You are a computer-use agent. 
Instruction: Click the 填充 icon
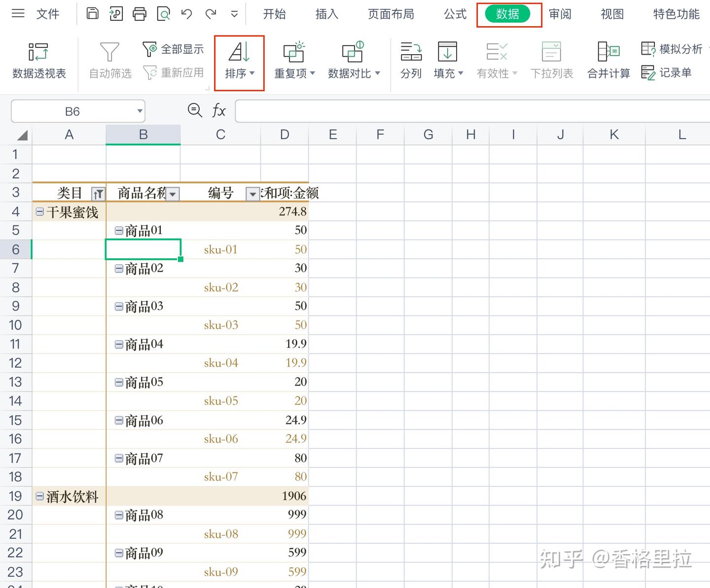click(x=447, y=52)
